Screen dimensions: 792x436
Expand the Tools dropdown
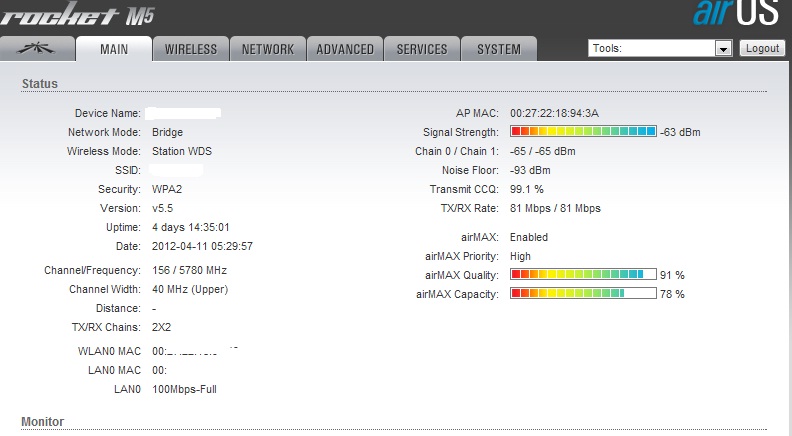pos(660,48)
